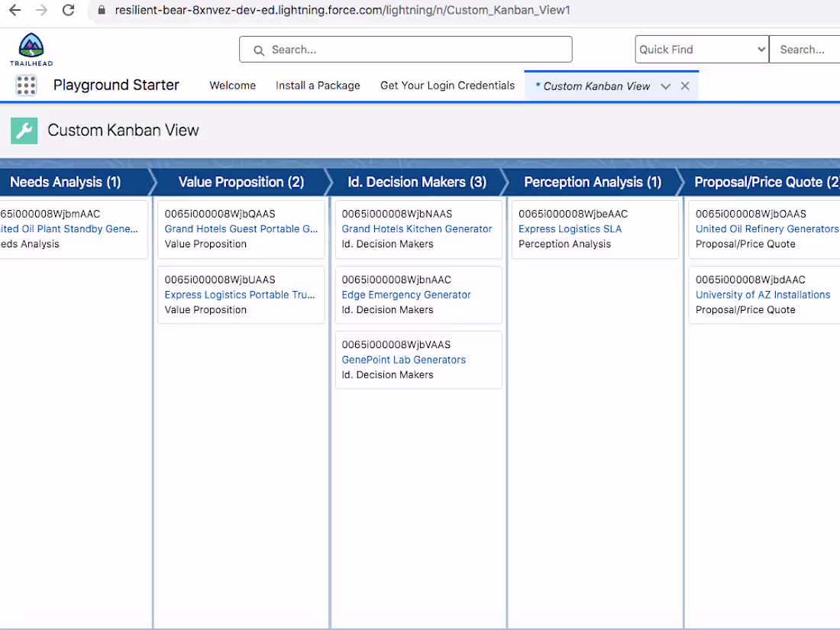Select the Install a Package tab

pyautogui.click(x=318, y=86)
